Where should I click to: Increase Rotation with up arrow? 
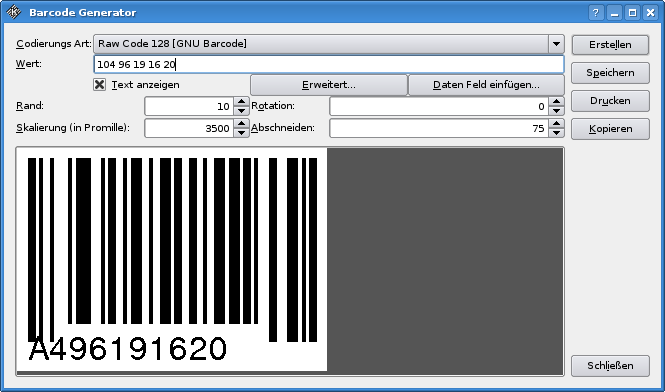click(556, 101)
